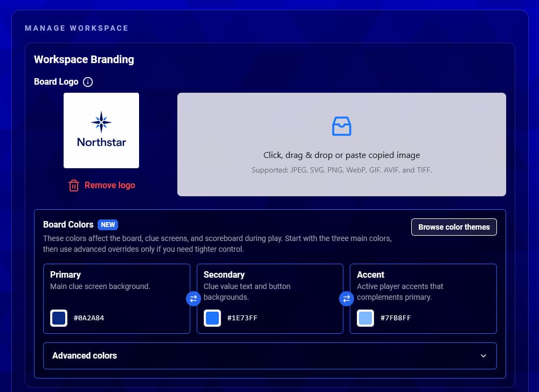Open Browse color themes

pos(454,227)
